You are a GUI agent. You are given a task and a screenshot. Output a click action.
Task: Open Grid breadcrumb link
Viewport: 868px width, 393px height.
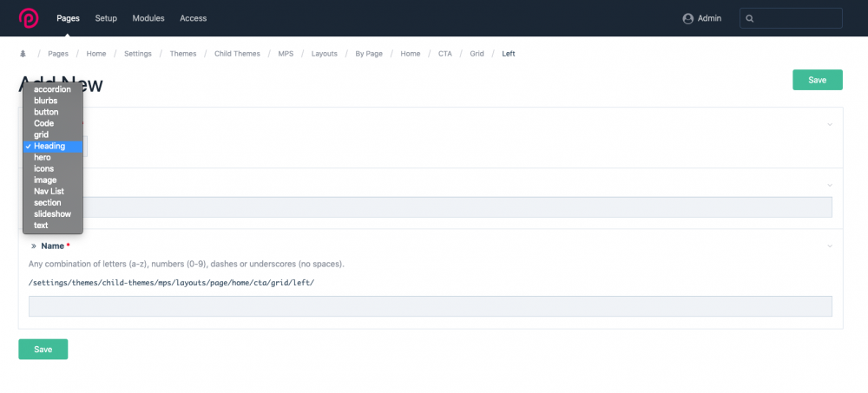477,54
